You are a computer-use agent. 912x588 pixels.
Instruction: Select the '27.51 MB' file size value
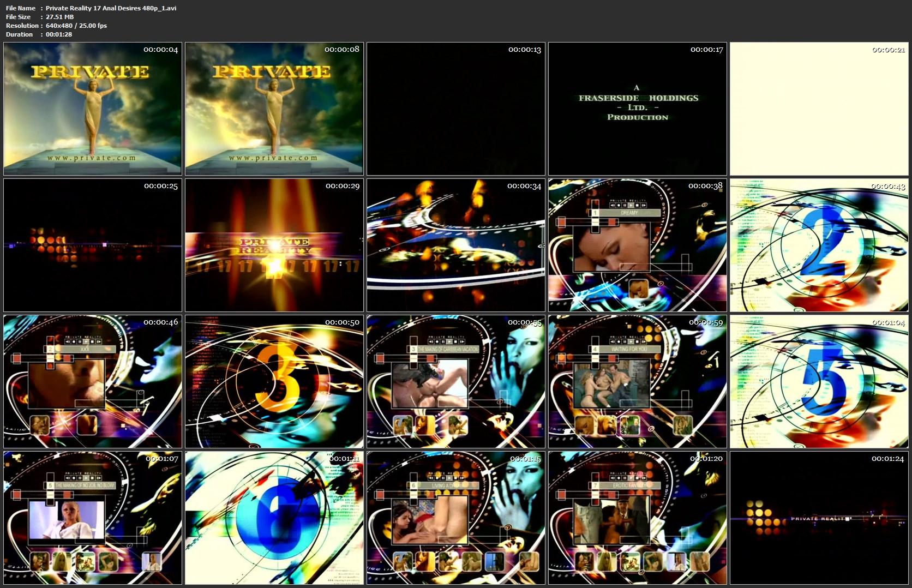60,17
